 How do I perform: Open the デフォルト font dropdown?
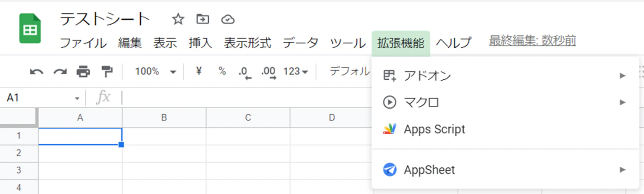tap(349, 71)
